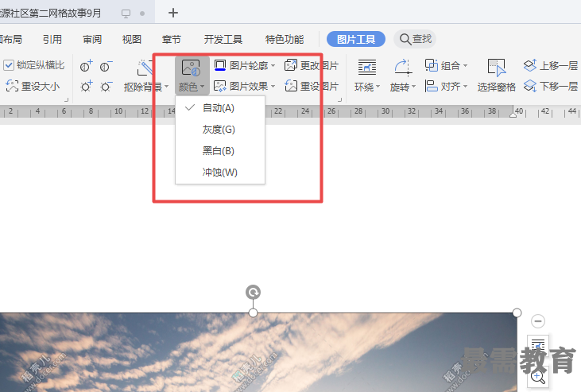The height and width of the screenshot is (392, 581).
Task: Click 下移一层 to send backward
Action: pyautogui.click(x=550, y=87)
